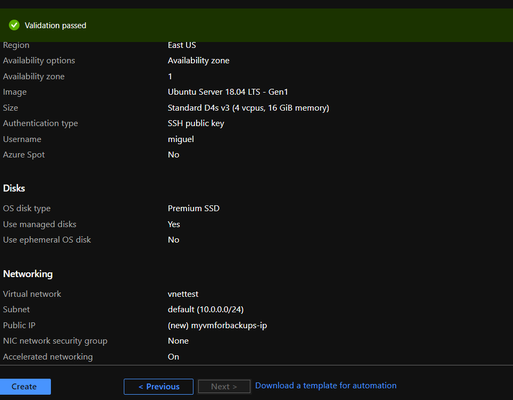Click the Validation passed banner text
Image resolution: width=513 pixels, height=400 pixels.
tap(55, 25)
